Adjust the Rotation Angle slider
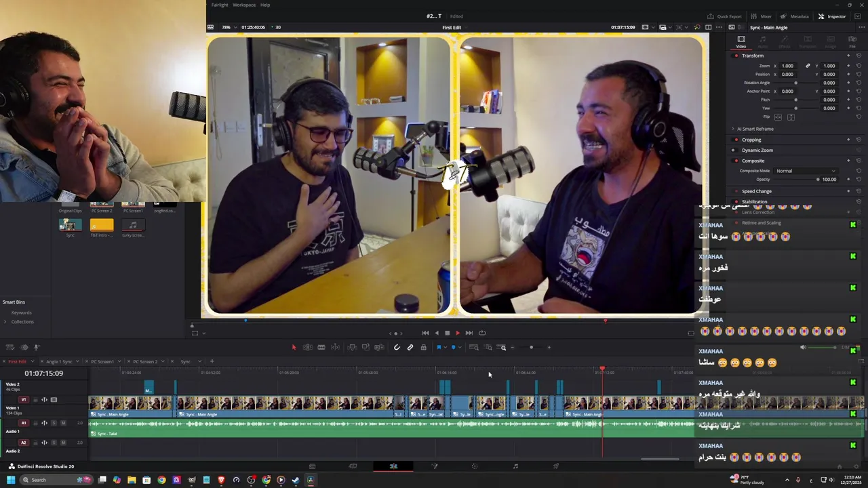Screen dimensions: 868x488 point(796,83)
